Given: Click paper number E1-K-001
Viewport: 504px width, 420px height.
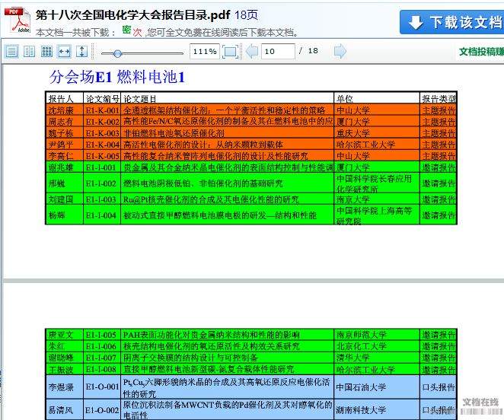Looking at the screenshot, I should (102, 110).
